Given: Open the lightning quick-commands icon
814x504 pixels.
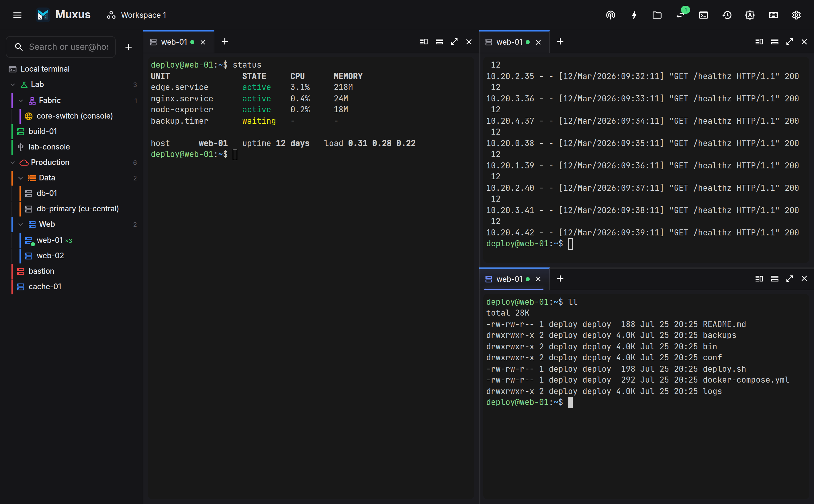Looking at the screenshot, I should (x=634, y=15).
